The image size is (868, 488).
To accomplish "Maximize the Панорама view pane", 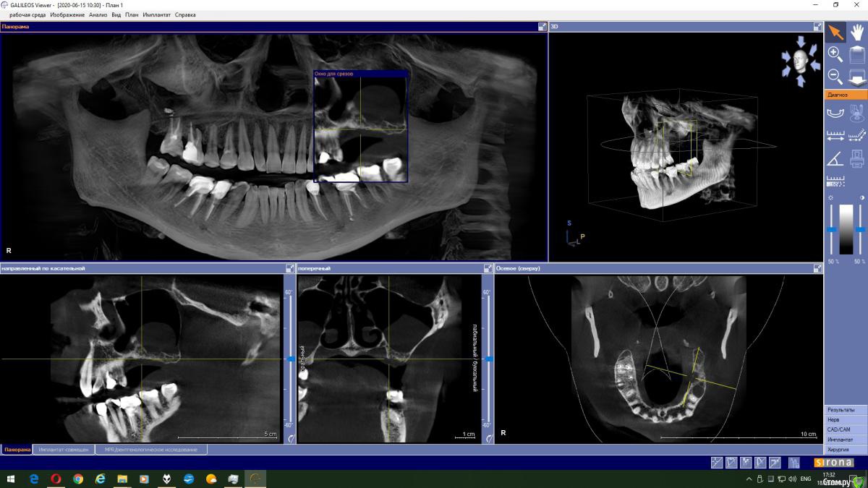I will pos(542,27).
